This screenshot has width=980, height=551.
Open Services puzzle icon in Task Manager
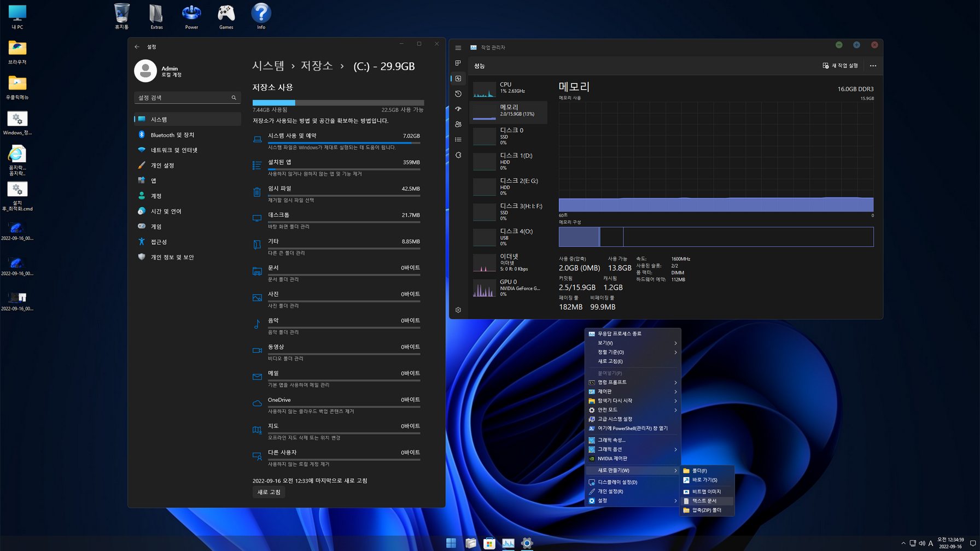(458, 155)
